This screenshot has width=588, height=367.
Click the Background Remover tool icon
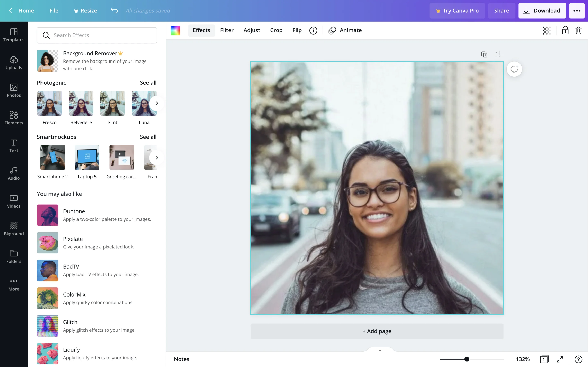[47, 60]
